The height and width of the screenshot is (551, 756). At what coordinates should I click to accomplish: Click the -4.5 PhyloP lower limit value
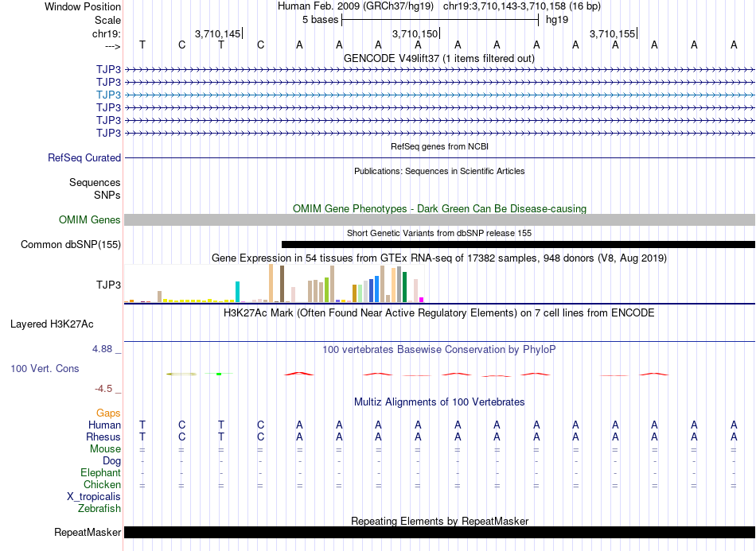(103, 389)
